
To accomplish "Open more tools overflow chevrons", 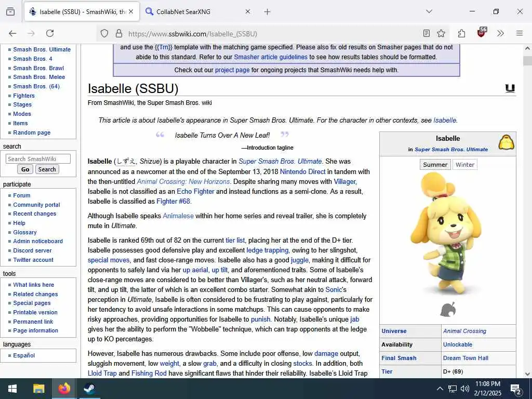I will click(500, 33).
